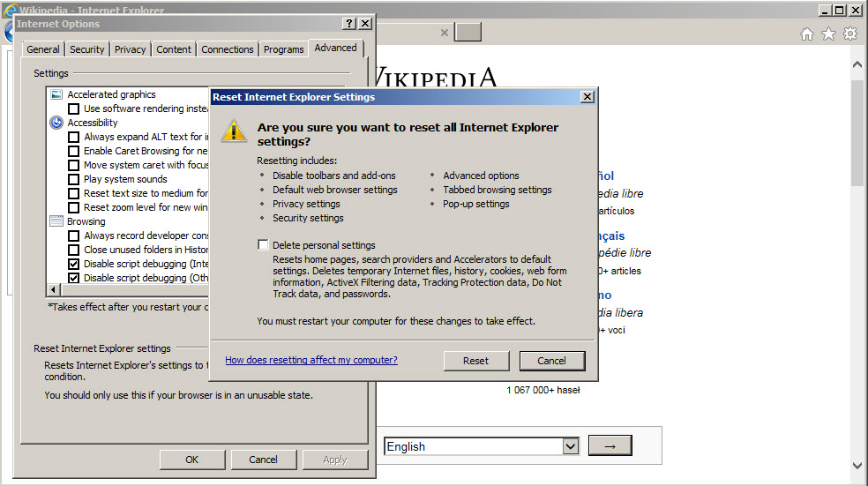Click the settings list left scroll arrow
Image resolution: width=868 pixels, height=486 pixels.
pos(53,289)
